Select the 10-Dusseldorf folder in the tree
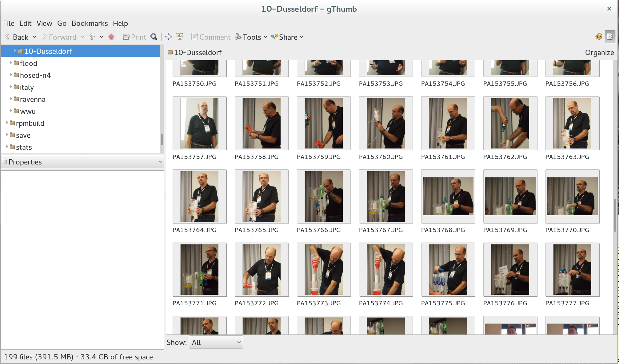619x364 pixels. coord(81,51)
